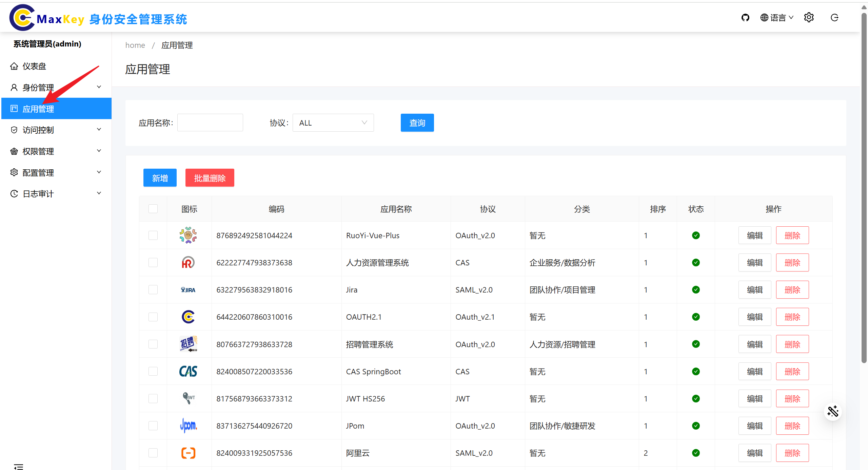Open system settings via gear icon
Viewport: 868px width, 470px height.
pos(809,17)
